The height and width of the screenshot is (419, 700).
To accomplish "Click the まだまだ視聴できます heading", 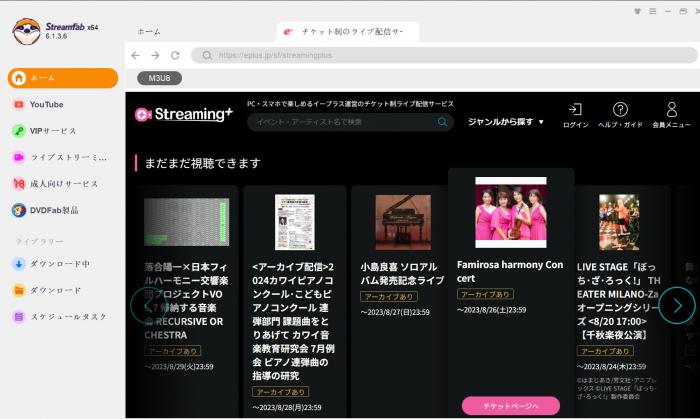I will pos(202,163).
